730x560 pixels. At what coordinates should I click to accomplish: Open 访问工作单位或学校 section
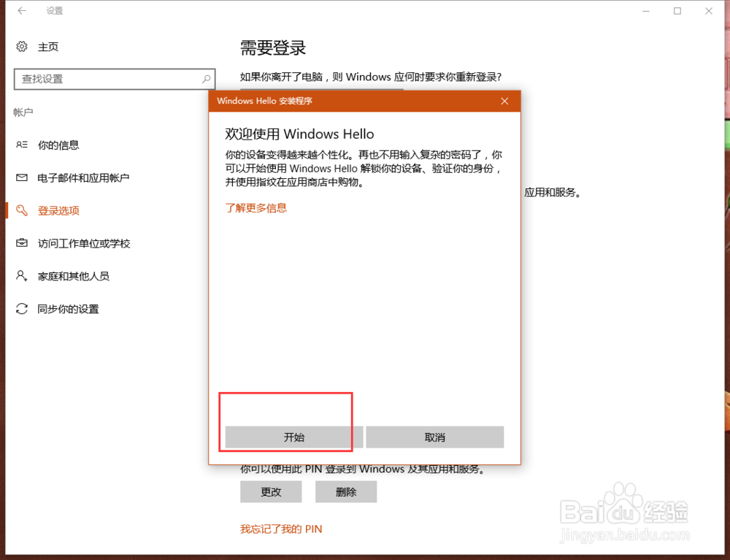point(84,243)
